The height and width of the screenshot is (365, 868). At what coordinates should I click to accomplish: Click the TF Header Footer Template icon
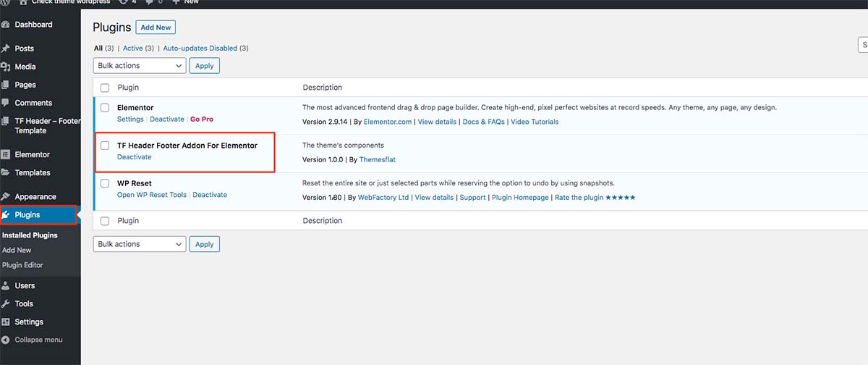[6, 121]
